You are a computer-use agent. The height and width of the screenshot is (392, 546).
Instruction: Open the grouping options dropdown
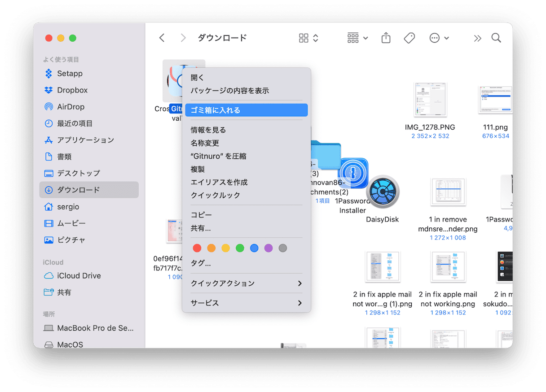point(357,38)
